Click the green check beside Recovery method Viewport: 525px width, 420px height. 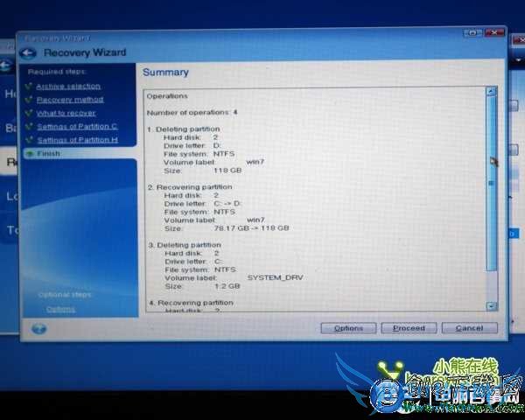point(29,100)
